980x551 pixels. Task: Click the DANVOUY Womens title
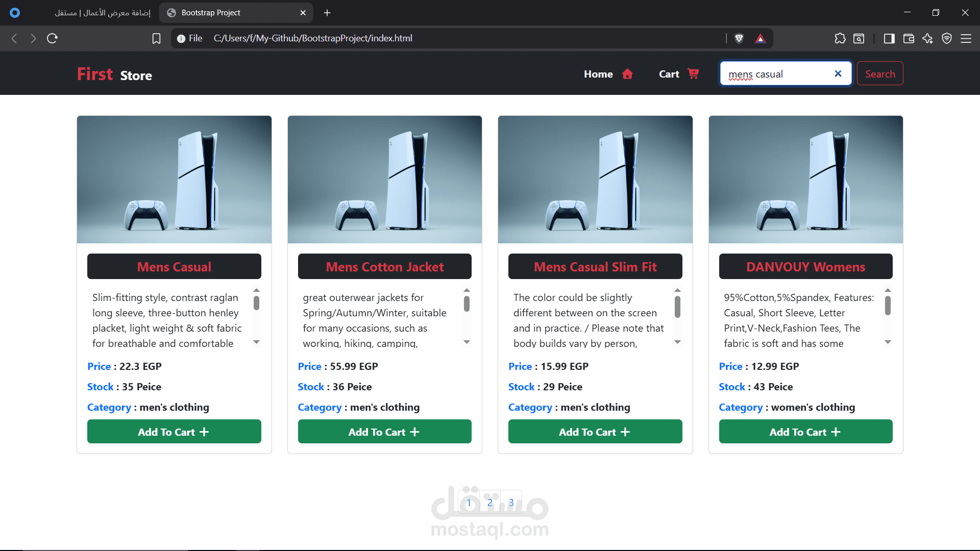(x=805, y=266)
